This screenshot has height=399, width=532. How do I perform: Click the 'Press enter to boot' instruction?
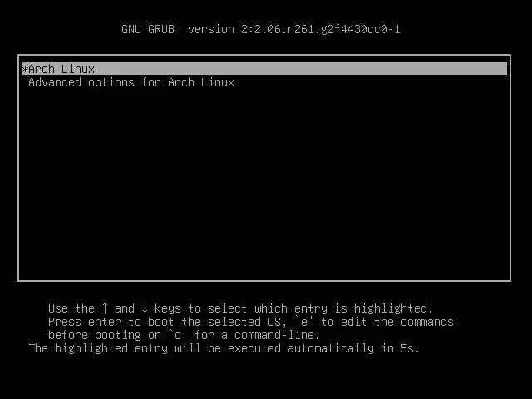tap(111, 322)
